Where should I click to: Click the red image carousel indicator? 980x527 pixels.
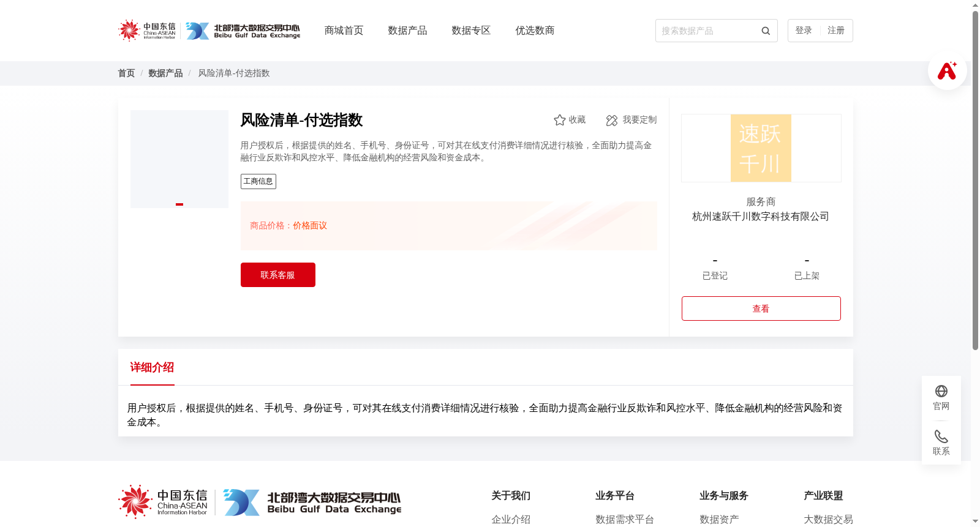(x=179, y=204)
